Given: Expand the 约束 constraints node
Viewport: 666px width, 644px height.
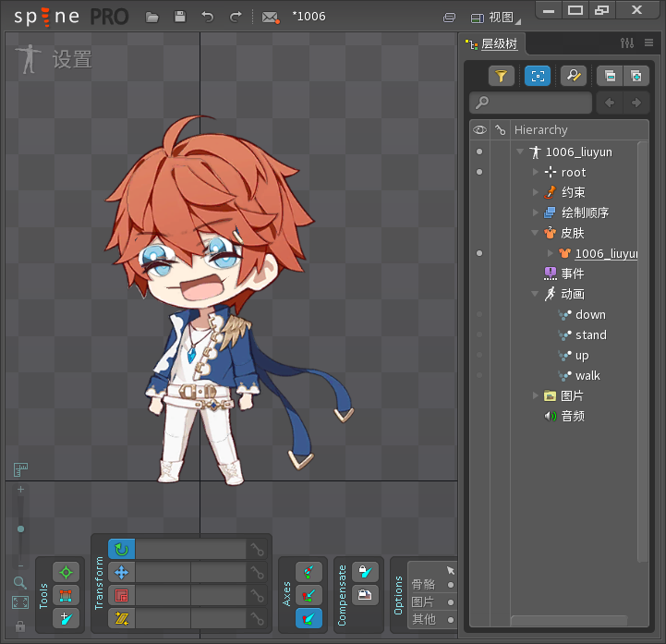Looking at the screenshot, I should (x=535, y=192).
